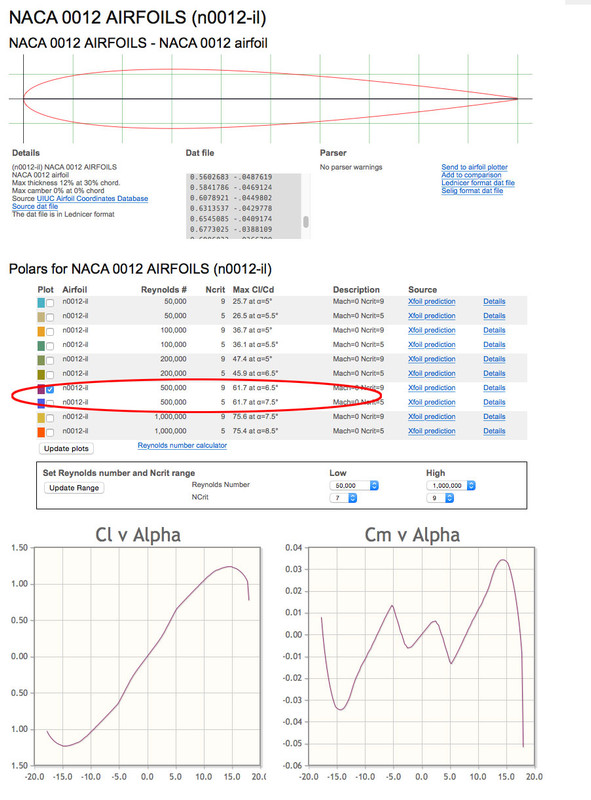This screenshot has width=591, height=800.
Task: Open High NCrit dropdown showing 9
Action: pyautogui.click(x=440, y=498)
